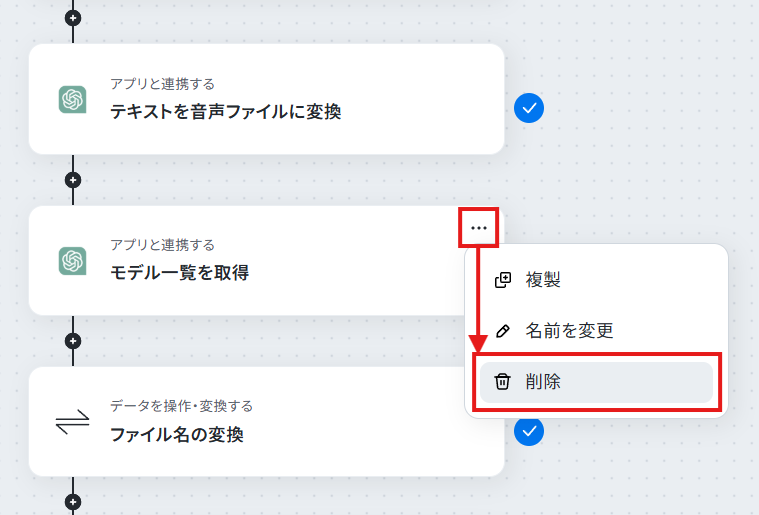759x515 pixels.
Task: Click the ChatGPT icon on the モデル一覧を取得 card
Action: tap(73, 261)
